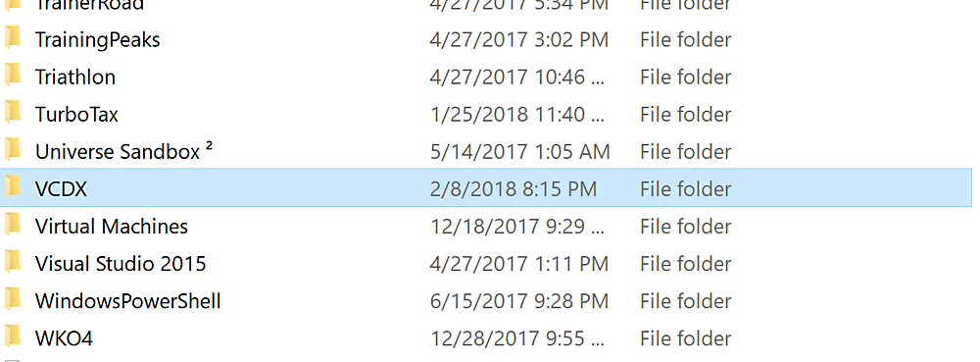This screenshot has height=362, width=980.
Task: Select the Universe Sandbox ² folder icon
Action: tap(13, 151)
